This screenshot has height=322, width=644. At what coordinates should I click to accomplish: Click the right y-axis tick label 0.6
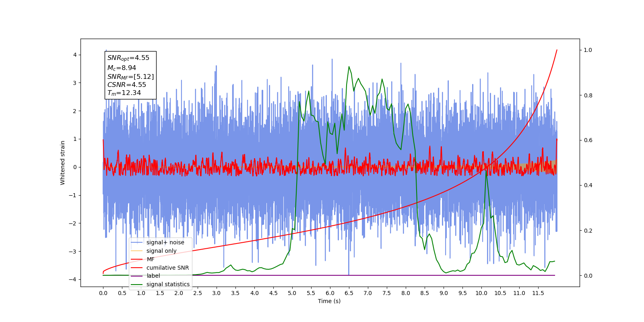pos(588,140)
